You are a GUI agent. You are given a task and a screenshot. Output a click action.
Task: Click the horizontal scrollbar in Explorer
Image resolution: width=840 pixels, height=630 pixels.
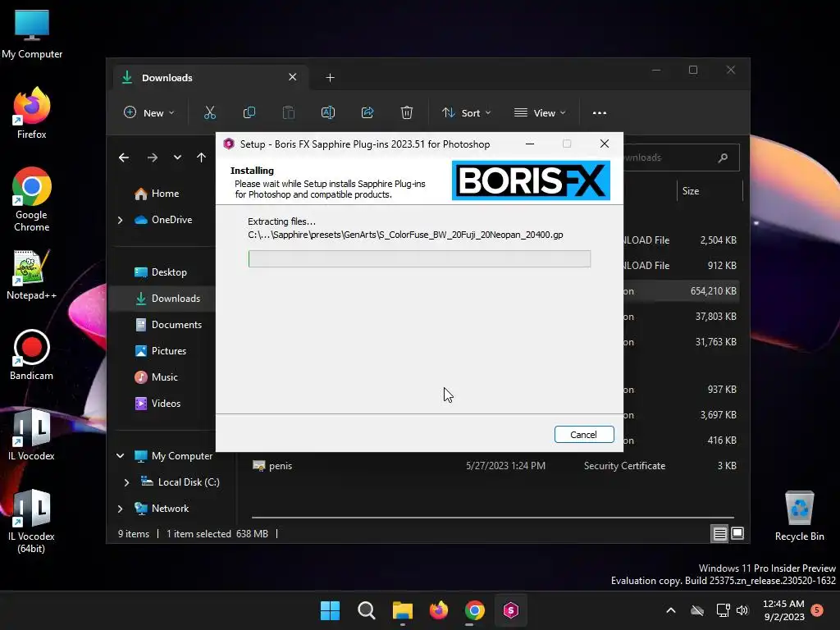point(492,518)
